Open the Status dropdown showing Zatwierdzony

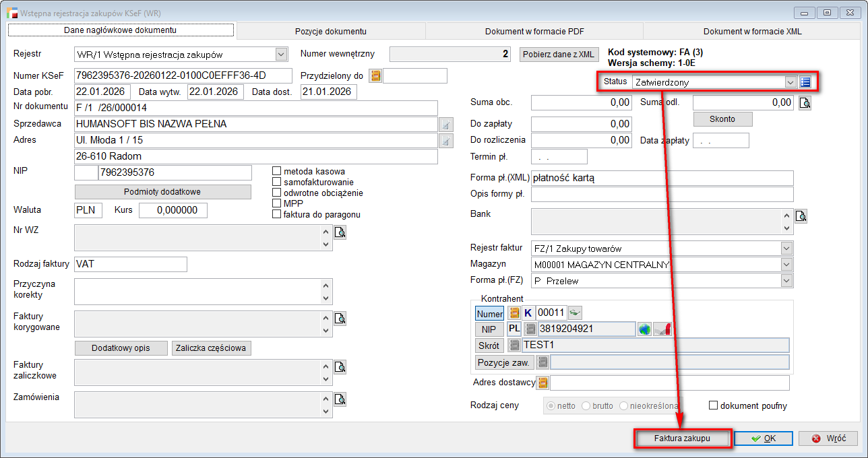(x=790, y=82)
